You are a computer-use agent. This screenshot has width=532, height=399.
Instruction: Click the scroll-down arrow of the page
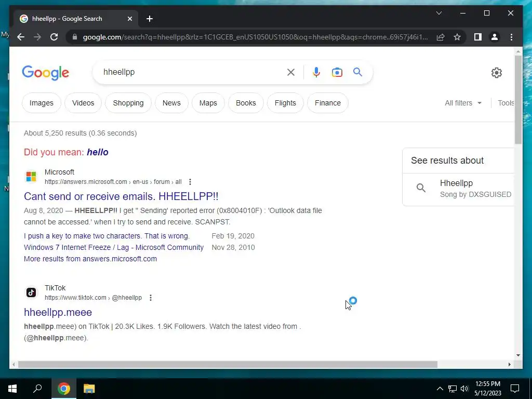(x=518, y=355)
